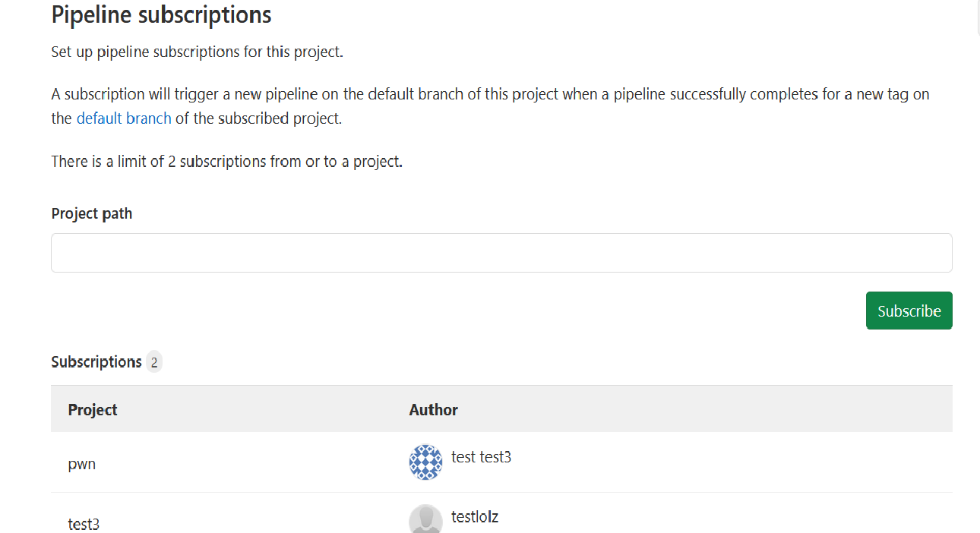Click the testlolz default avatar icon
Screen dimensions: 980x533
(x=425, y=519)
